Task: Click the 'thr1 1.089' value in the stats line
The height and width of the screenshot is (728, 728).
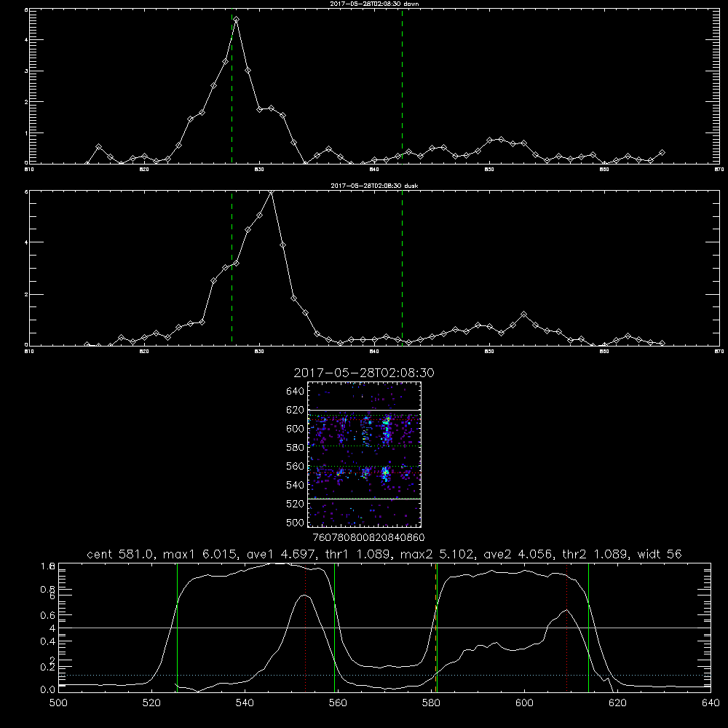Action: (x=357, y=554)
